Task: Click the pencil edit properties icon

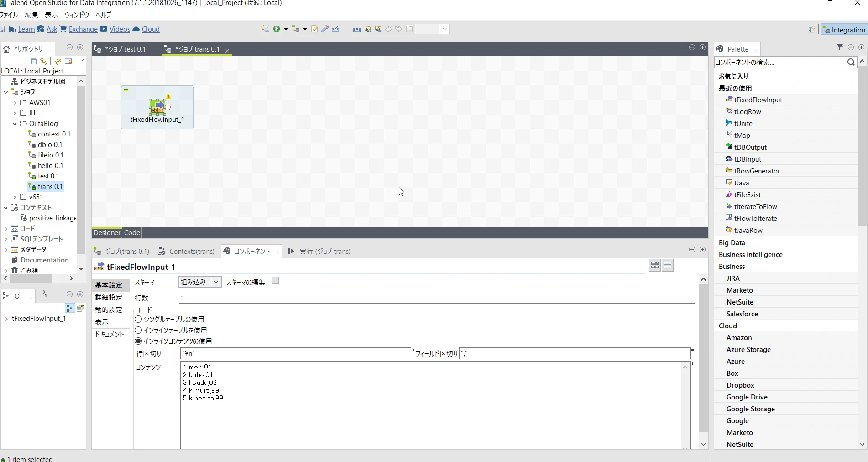Action: pos(314,29)
